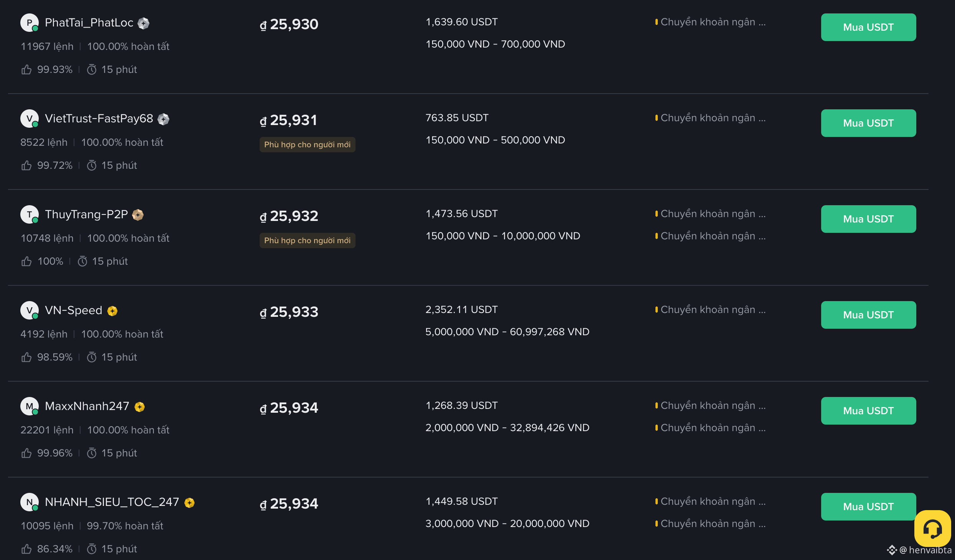This screenshot has width=955, height=560.
Task: Click the beginner-friendly tag under 25,932
Action: 307,240
